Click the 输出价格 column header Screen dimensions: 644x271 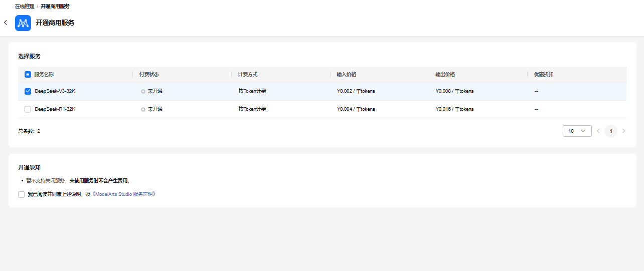point(445,74)
